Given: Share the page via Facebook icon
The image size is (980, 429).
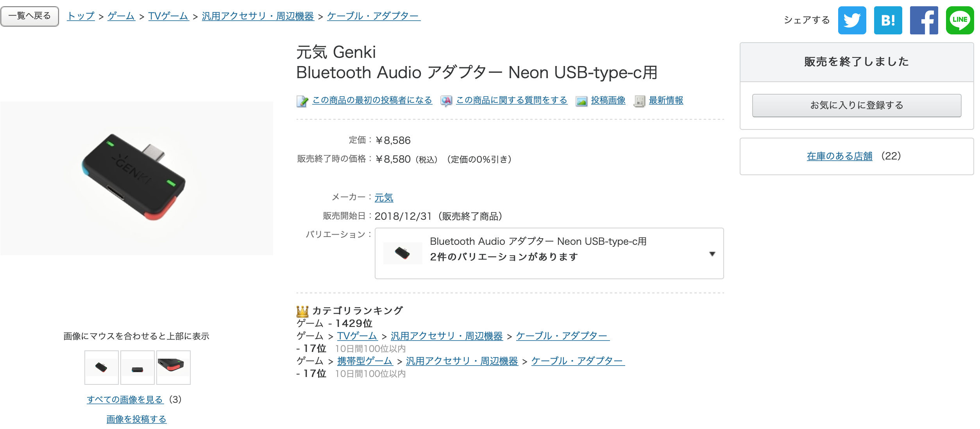Looking at the screenshot, I should (924, 20).
